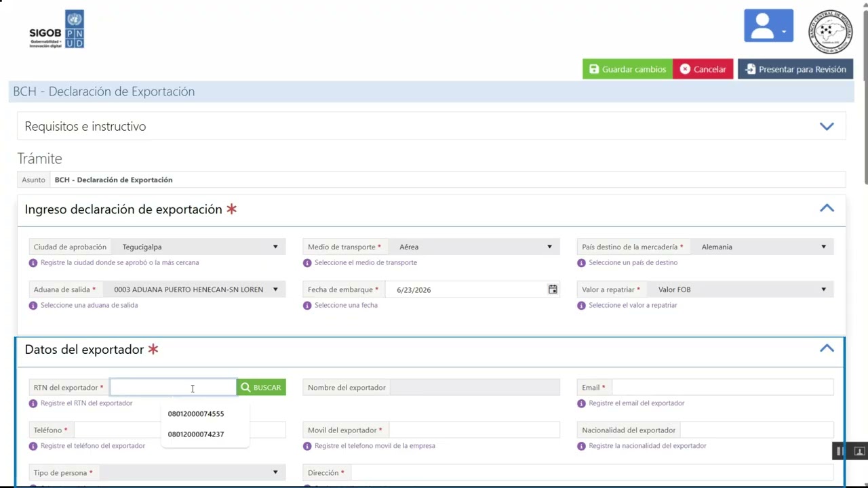The image size is (868, 488).
Task: Click info icon beside Ciudad de aprobación hint
Action: (33, 263)
